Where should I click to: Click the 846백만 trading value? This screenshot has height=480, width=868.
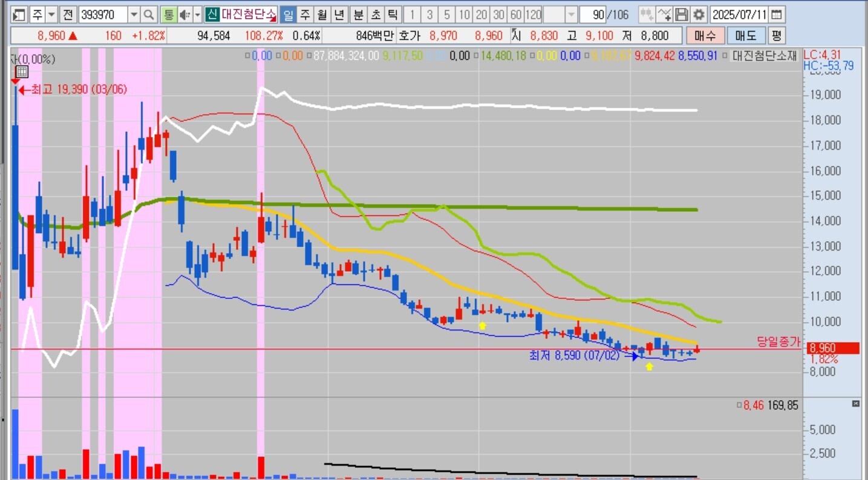tap(374, 36)
